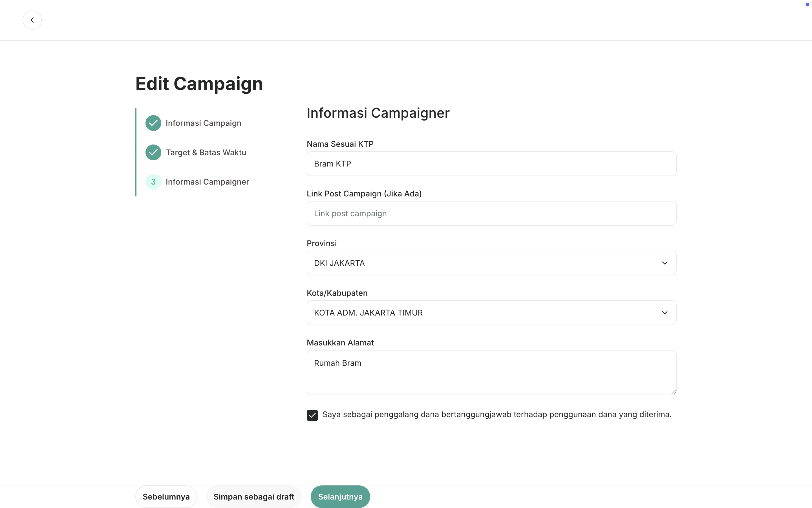Click the Kota/Kabupaten chevron arrow

click(x=664, y=313)
